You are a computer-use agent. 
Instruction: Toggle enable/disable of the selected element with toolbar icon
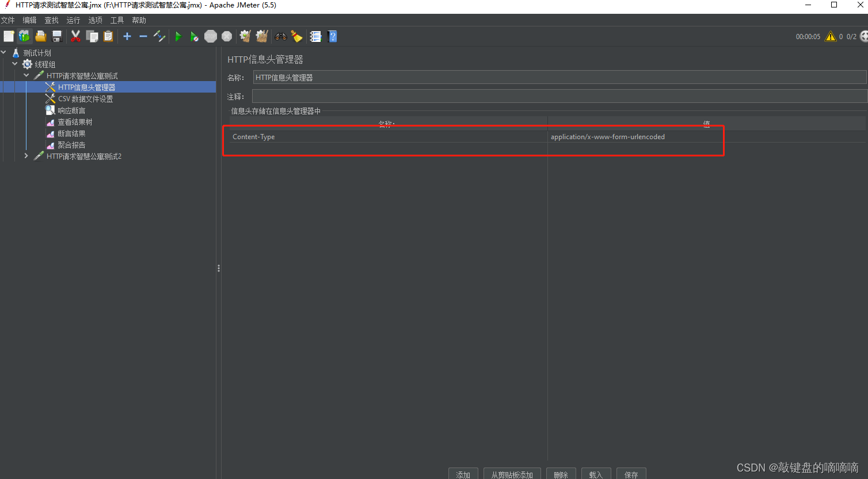click(159, 36)
